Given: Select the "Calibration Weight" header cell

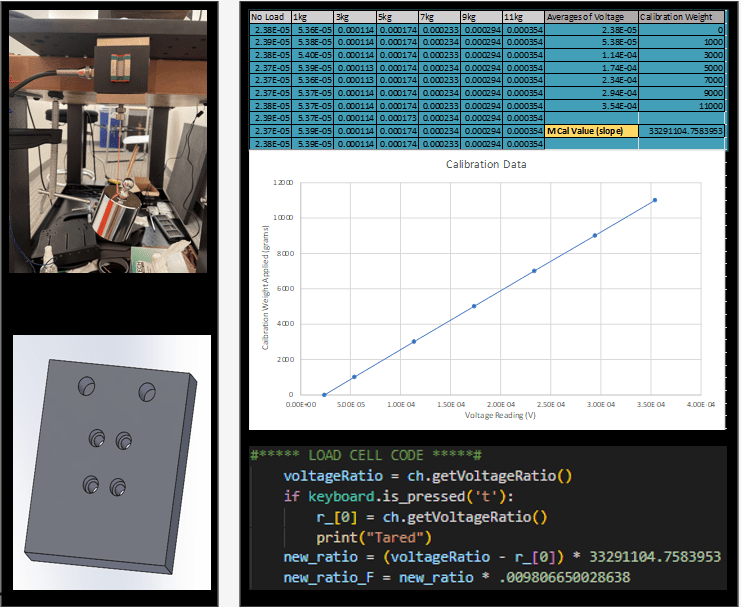Looking at the screenshot, I should [x=681, y=17].
